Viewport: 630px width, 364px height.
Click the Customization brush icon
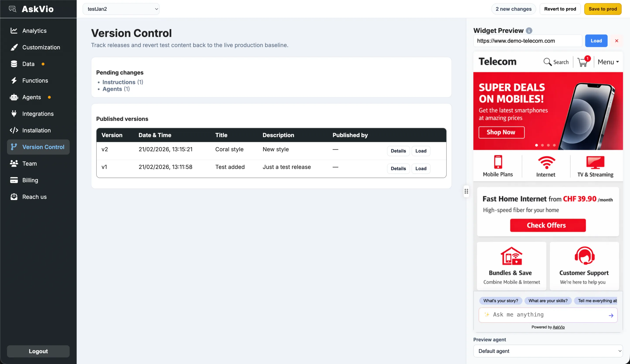coord(14,47)
